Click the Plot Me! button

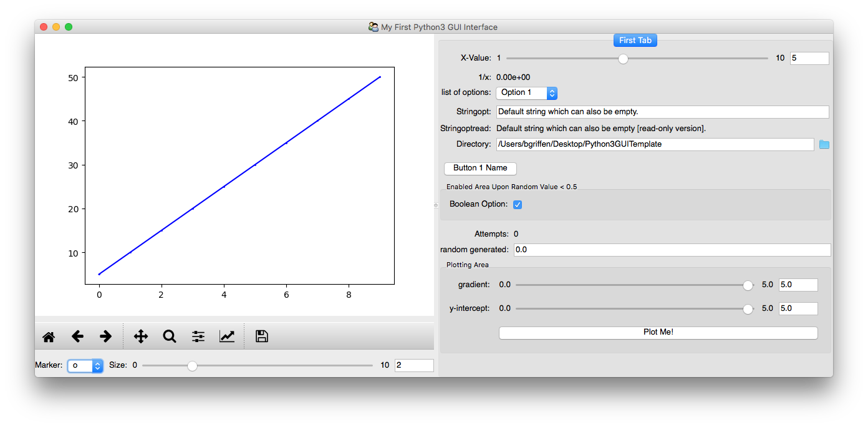(658, 333)
